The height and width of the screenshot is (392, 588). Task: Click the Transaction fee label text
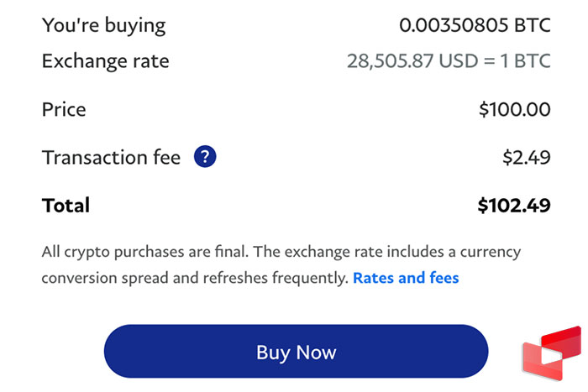(112, 157)
